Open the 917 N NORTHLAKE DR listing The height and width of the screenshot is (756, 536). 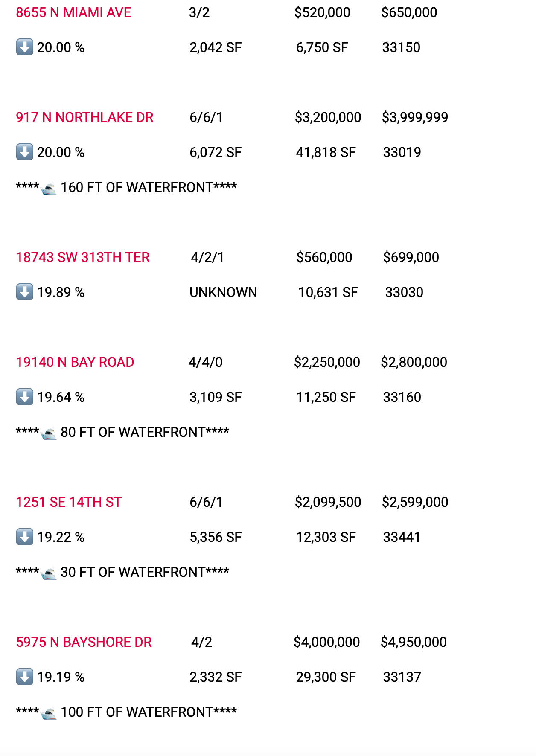pyautogui.click(x=84, y=117)
